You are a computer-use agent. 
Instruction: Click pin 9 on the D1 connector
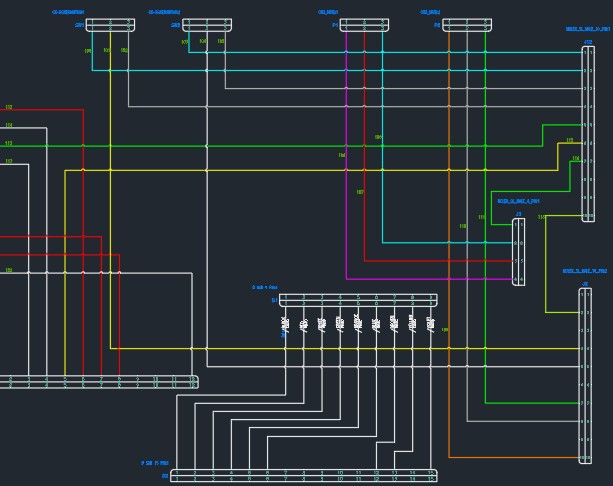coord(431,298)
